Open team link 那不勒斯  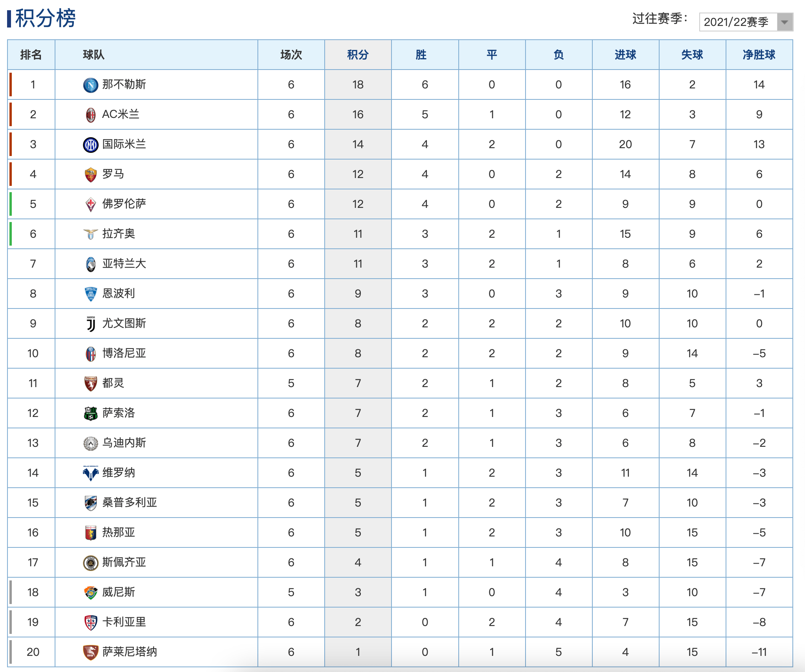coord(124,84)
